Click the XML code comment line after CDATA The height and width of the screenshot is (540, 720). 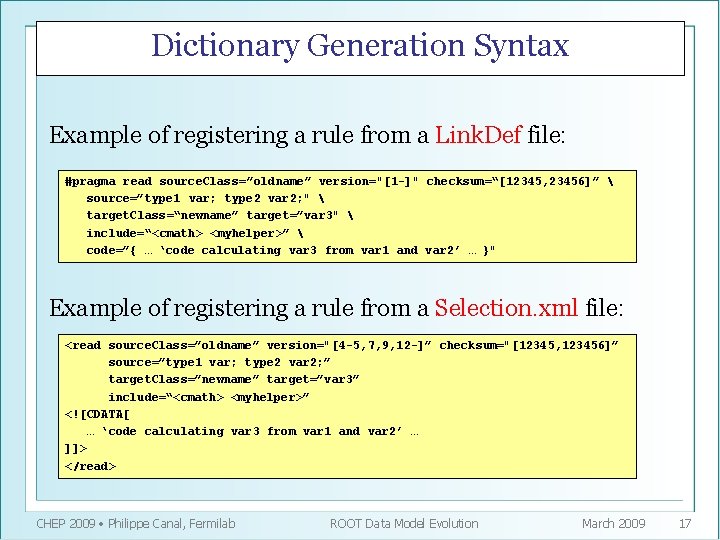(x=252, y=432)
